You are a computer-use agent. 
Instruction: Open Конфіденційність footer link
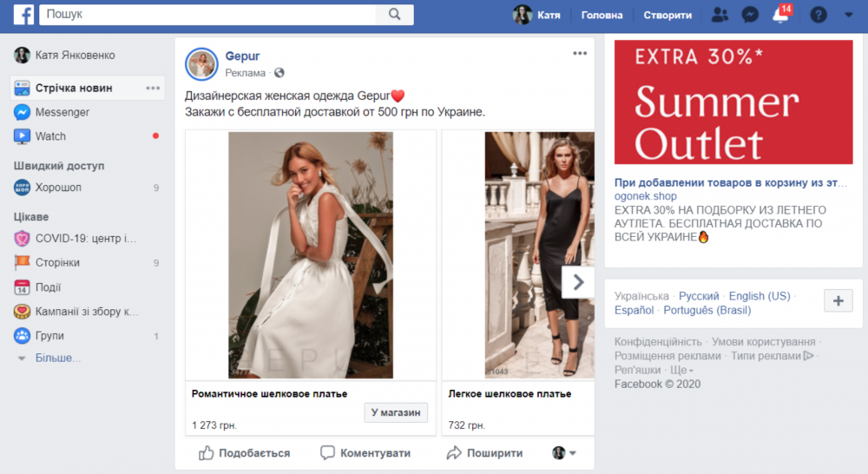[658, 342]
